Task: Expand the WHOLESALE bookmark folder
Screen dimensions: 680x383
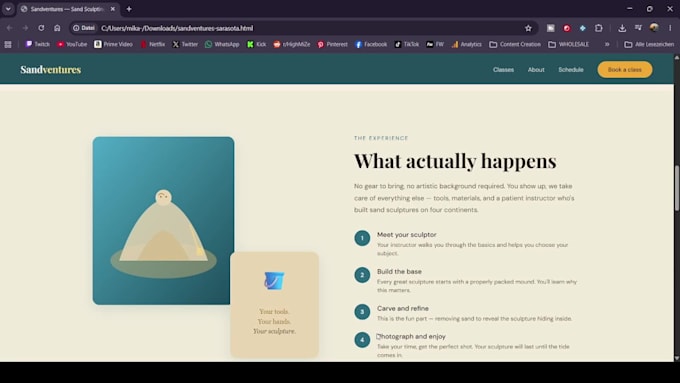Action: [569, 44]
